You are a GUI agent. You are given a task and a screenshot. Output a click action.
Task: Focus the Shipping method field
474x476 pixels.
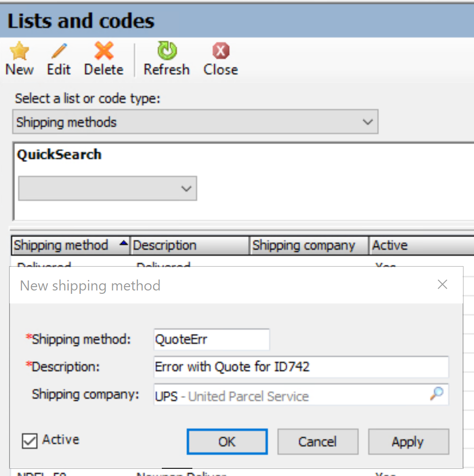pos(212,340)
